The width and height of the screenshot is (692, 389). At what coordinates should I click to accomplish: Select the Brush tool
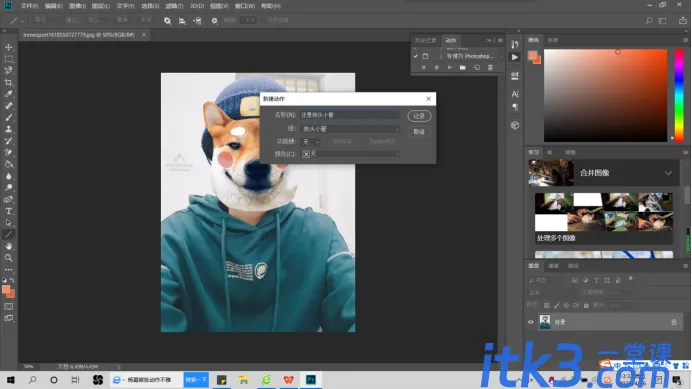coord(9,117)
